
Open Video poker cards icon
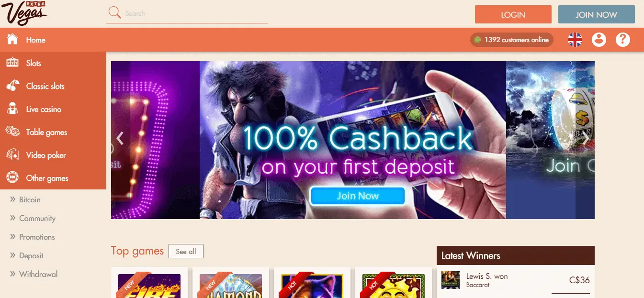(12, 155)
